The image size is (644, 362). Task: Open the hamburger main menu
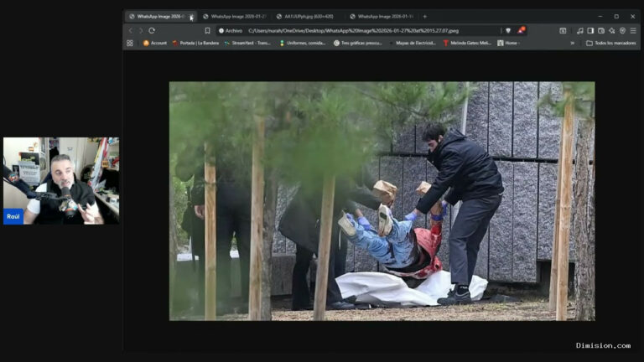[x=633, y=31]
